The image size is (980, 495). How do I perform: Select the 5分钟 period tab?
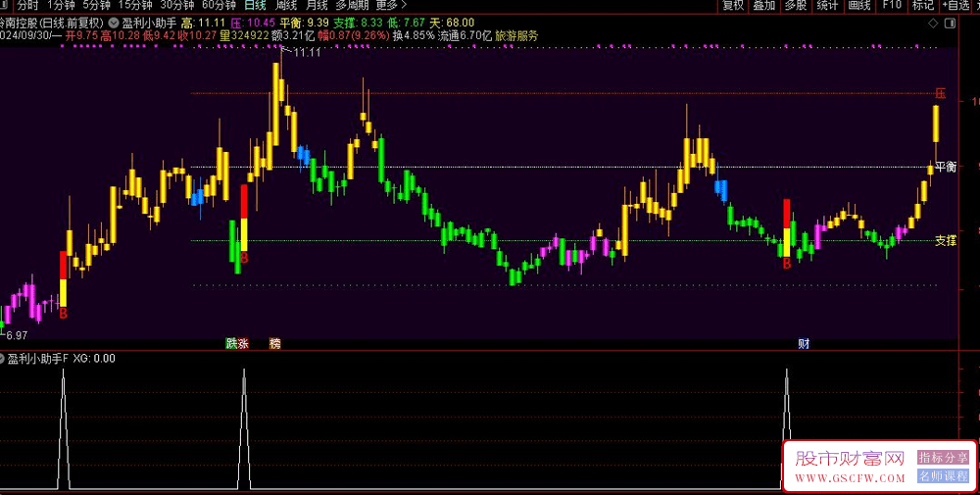click(96, 6)
